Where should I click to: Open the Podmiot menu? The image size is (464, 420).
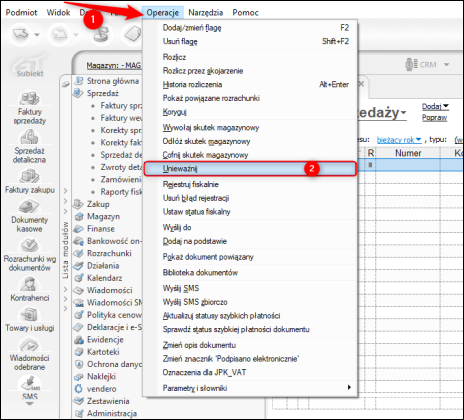21,13
